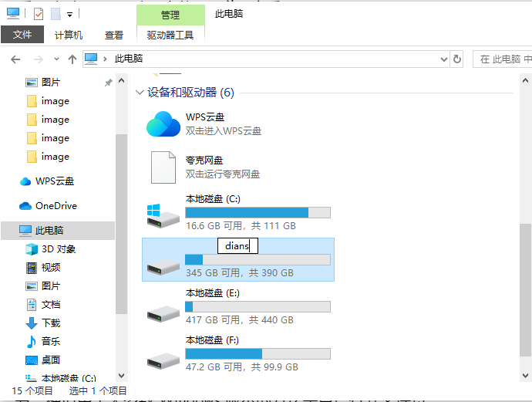Refresh the current folder view
This screenshot has height=402, width=532.
point(457,59)
